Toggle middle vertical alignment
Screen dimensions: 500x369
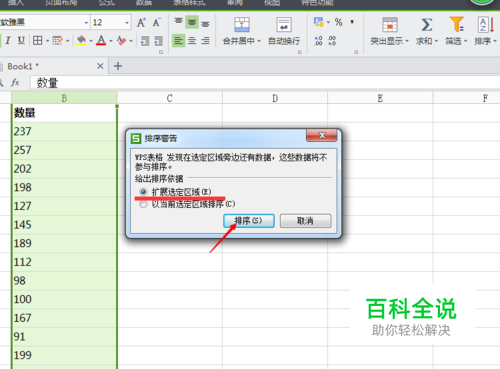(x=192, y=22)
